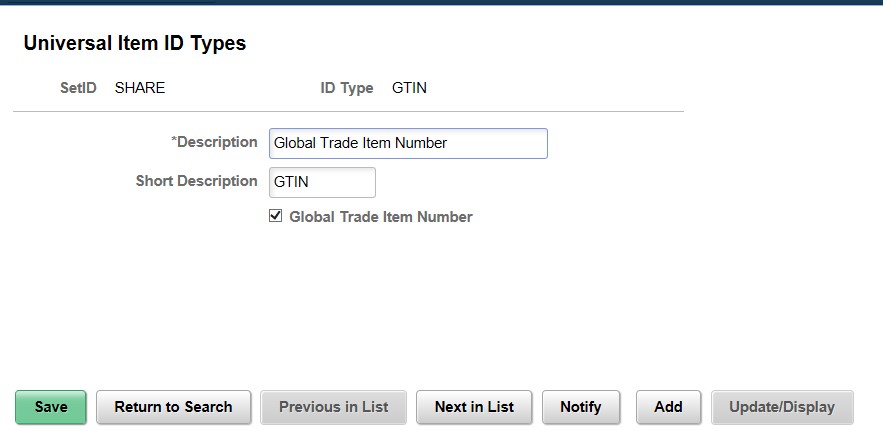Go to Next in List
This screenshot has width=883, height=431.
(x=474, y=407)
